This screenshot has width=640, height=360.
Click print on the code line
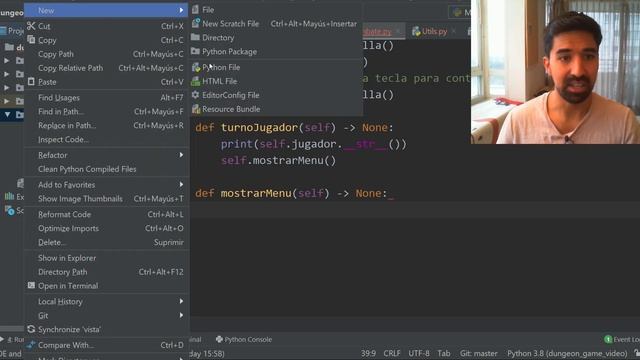click(237, 144)
